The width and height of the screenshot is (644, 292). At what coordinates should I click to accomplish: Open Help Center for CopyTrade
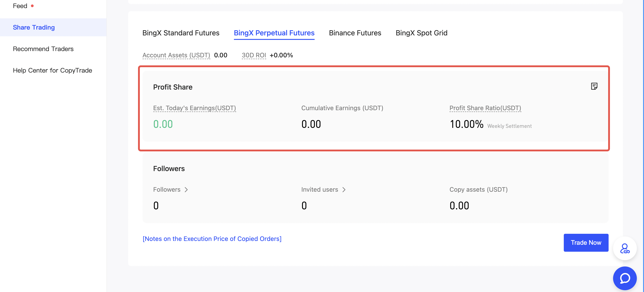click(52, 70)
